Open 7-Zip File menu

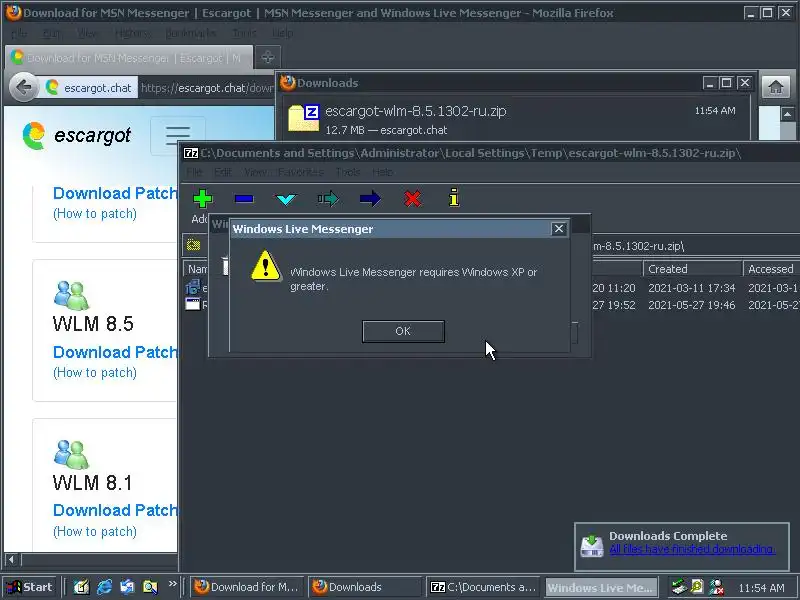[x=194, y=172]
